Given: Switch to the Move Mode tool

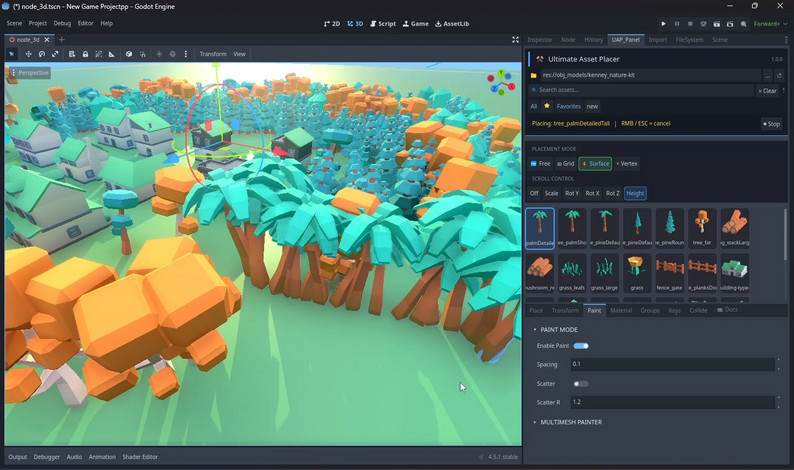Looking at the screenshot, I should 28,54.
